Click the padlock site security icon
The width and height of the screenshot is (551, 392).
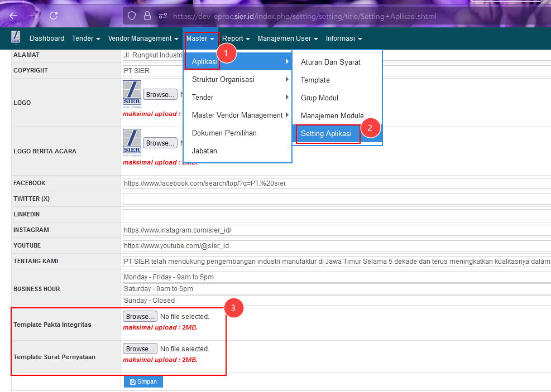point(147,16)
